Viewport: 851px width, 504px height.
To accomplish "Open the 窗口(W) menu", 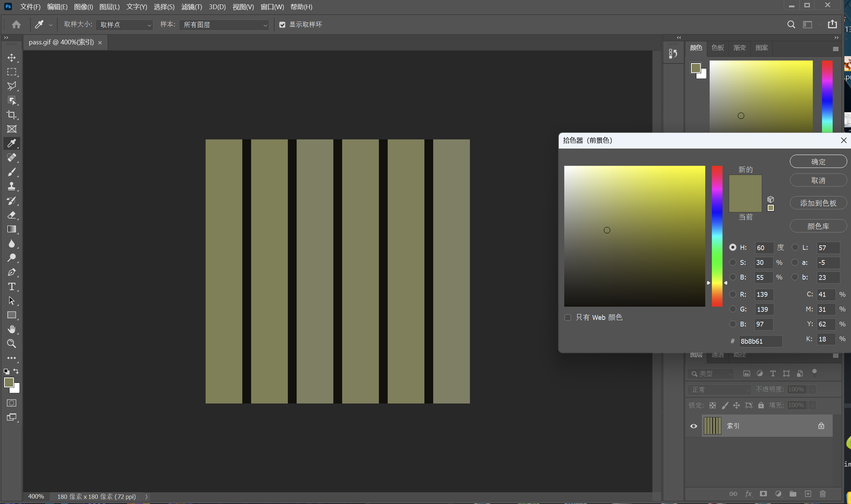I will pyautogui.click(x=272, y=7).
